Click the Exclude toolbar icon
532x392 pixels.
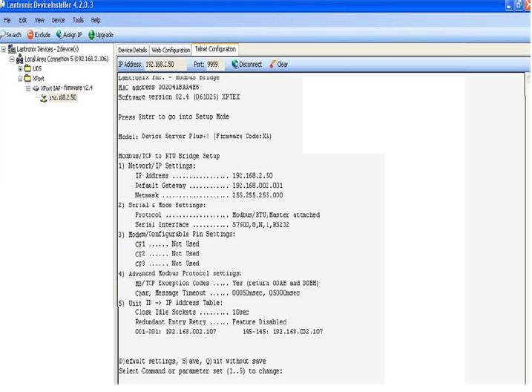tap(30, 35)
